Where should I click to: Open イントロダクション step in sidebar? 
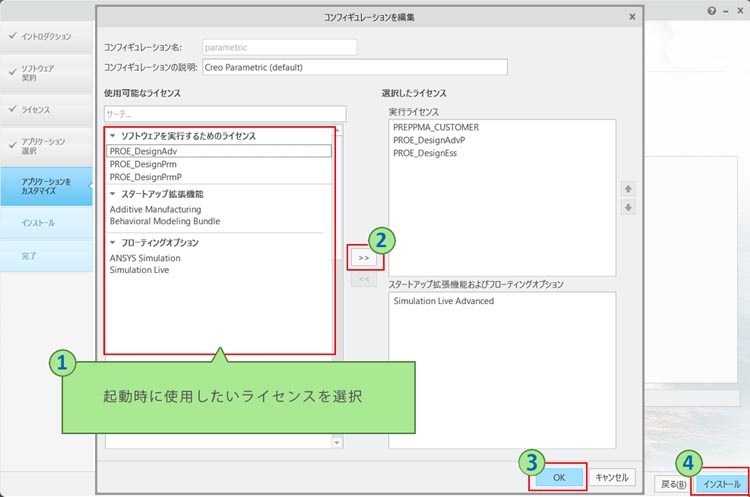pos(46,36)
